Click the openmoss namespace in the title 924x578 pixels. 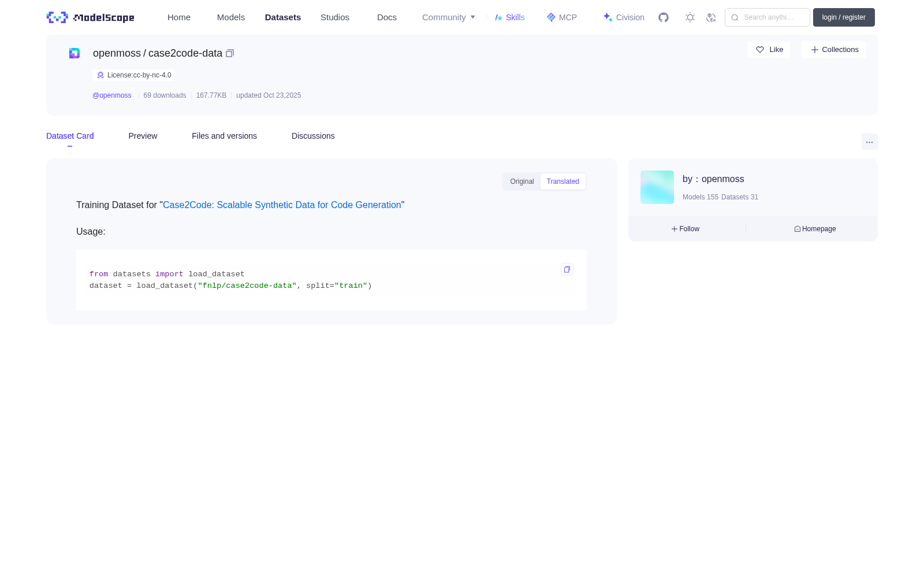(x=117, y=53)
